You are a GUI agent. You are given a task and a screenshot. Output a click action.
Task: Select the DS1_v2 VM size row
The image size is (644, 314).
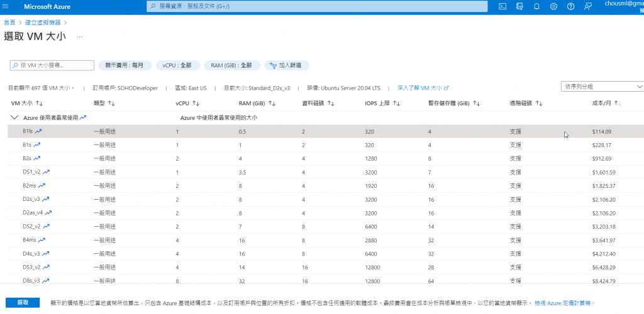[x=326, y=171]
